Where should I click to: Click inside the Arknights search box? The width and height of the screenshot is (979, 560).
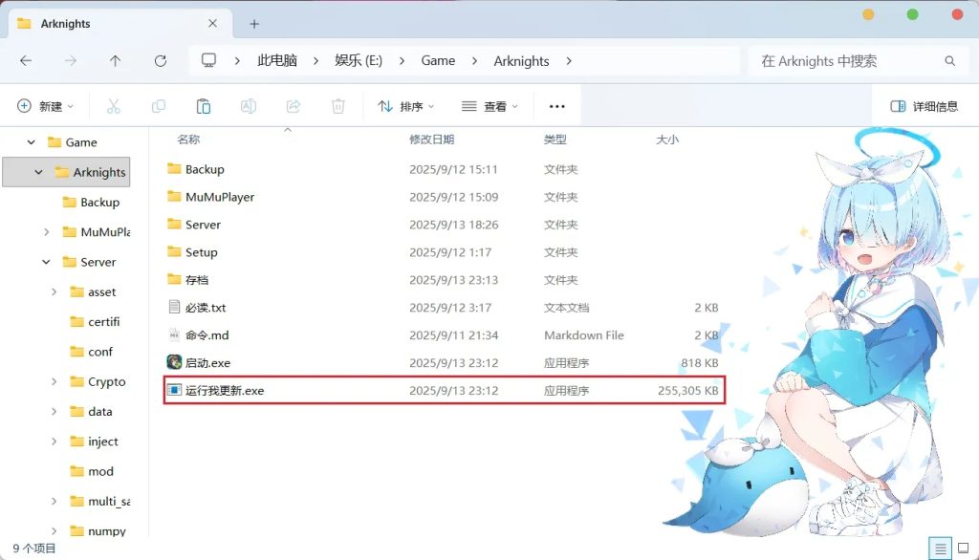pyautogui.click(x=856, y=60)
